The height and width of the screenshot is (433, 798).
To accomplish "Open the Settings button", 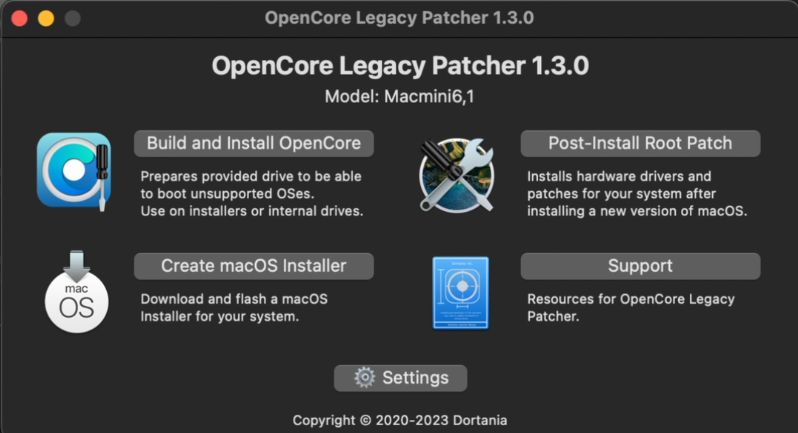I will click(x=400, y=378).
